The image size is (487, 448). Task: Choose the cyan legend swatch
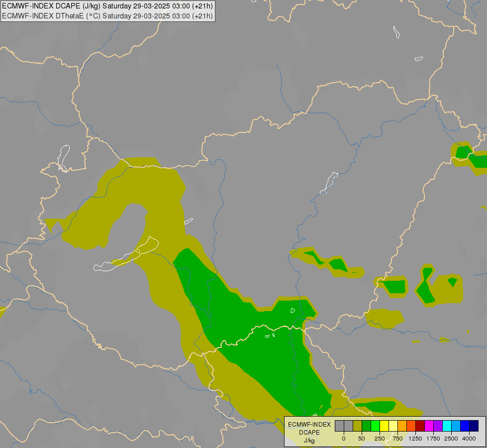pyautogui.click(x=447, y=426)
